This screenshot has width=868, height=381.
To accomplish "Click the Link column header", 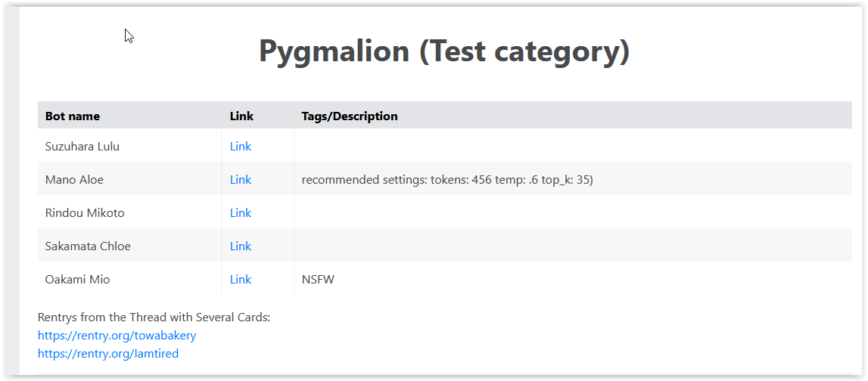I will pyautogui.click(x=241, y=116).
